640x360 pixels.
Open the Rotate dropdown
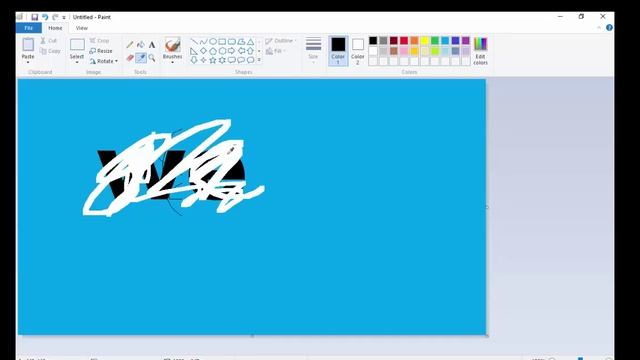(104, 61)
